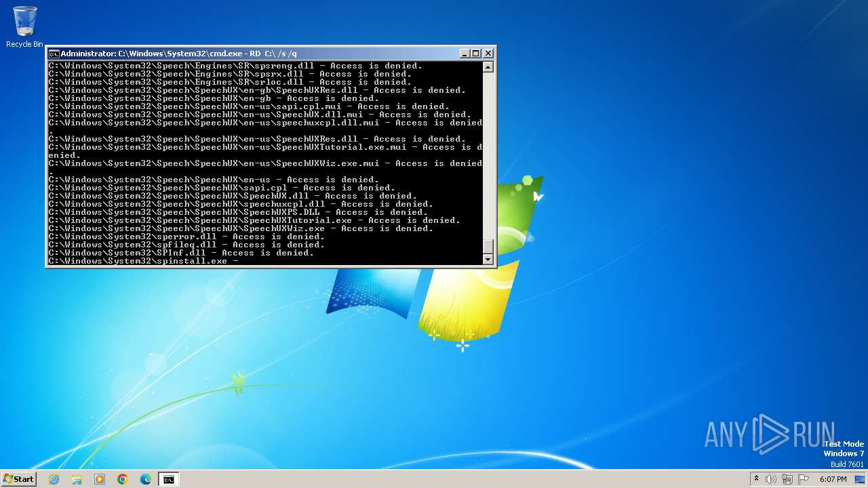The height and width of the screenshot is (488, 868).
Task: Minimize the cmd.exe window
Action: (x=465, y=54)
